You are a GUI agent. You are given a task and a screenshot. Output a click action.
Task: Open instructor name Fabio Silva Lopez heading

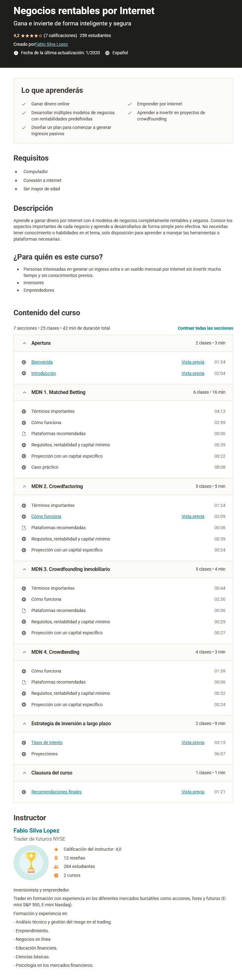tap(36, 830)
